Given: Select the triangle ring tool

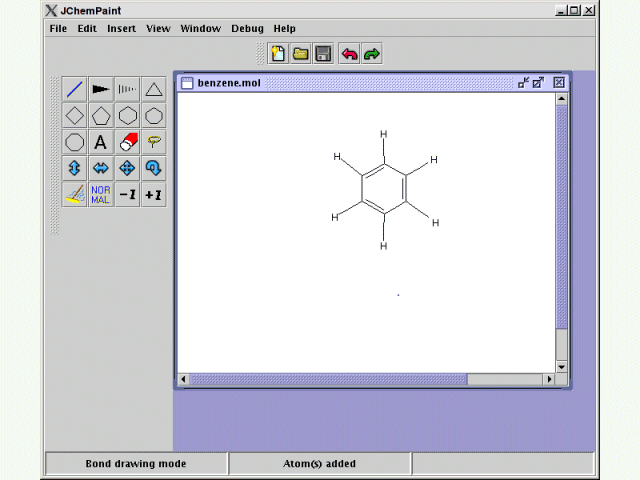Looking at the screenshot, I should [154, 89].
